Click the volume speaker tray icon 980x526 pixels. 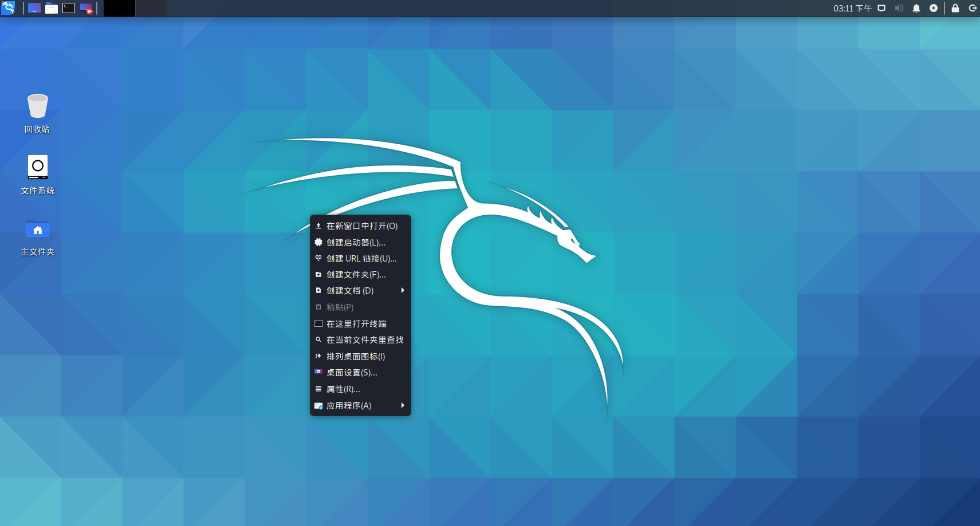click(x=899, y=8)
